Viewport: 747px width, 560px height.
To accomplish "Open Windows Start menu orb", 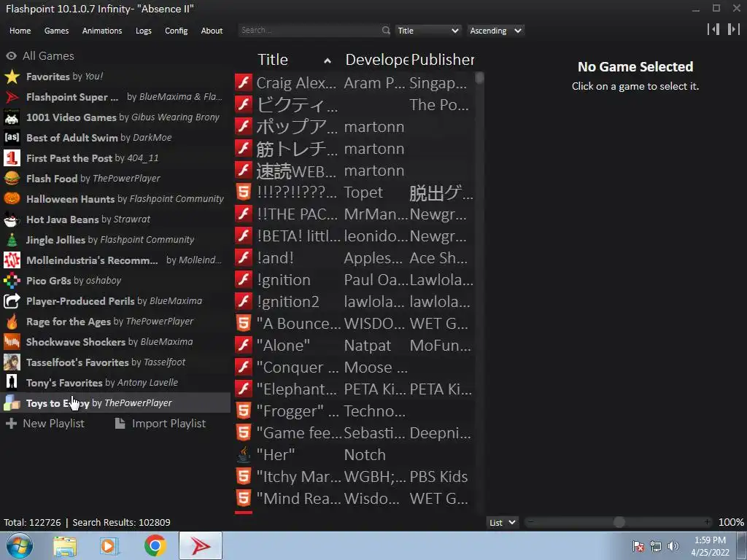I will pos(20,545).
